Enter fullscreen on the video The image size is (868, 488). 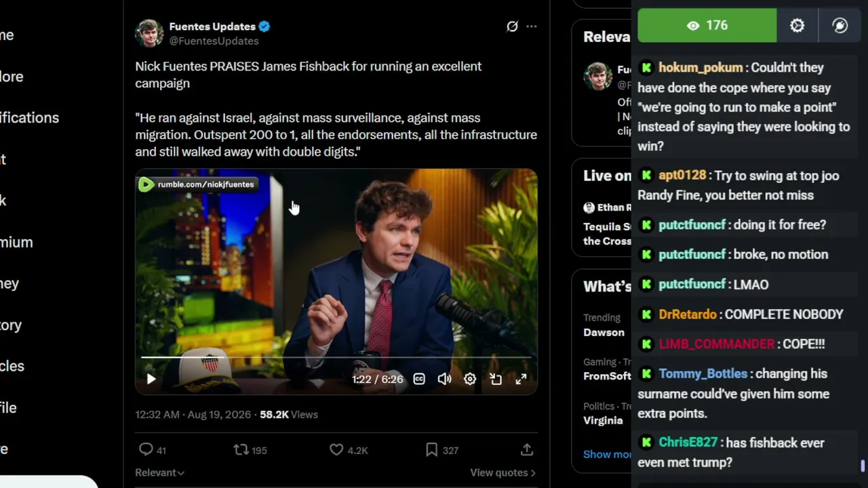coord(521,380)
